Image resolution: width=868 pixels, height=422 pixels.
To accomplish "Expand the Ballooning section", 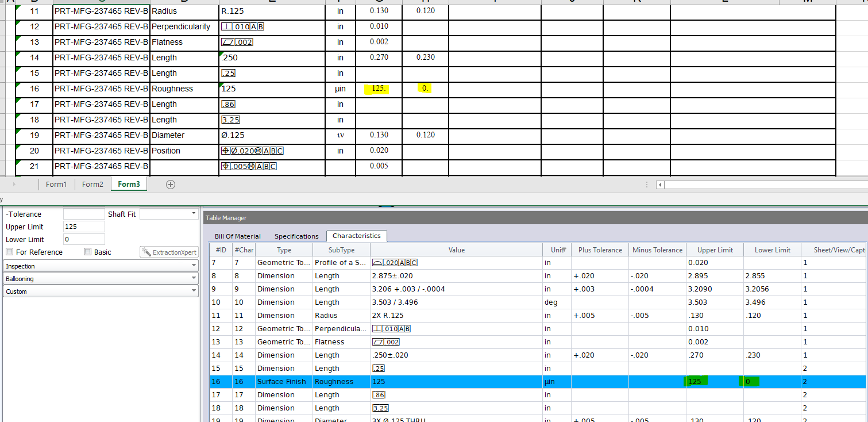I will pos(101,279).
